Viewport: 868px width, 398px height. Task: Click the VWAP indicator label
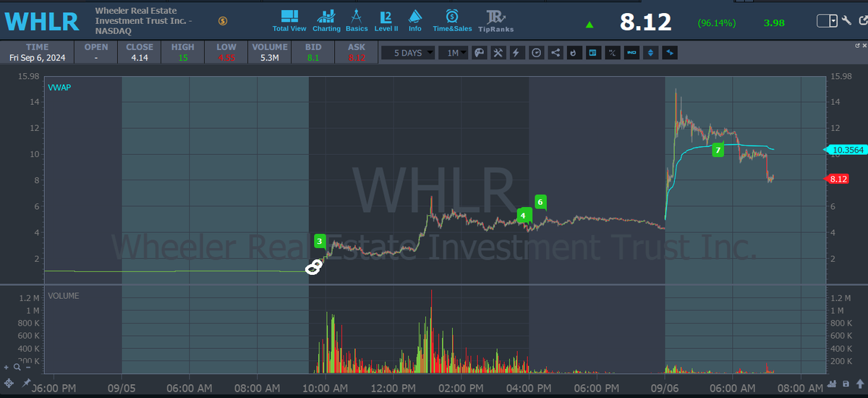(x=59, y=88)
